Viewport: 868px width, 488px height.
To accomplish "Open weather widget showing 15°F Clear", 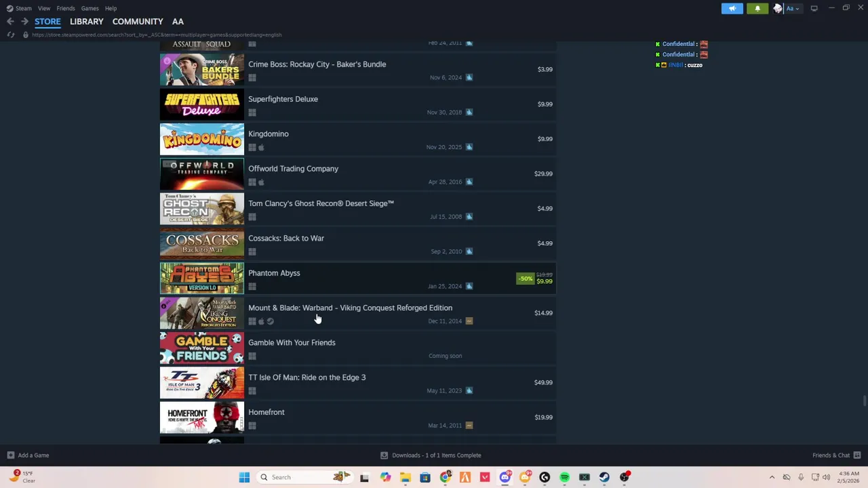I will click(x=21, y=477).
